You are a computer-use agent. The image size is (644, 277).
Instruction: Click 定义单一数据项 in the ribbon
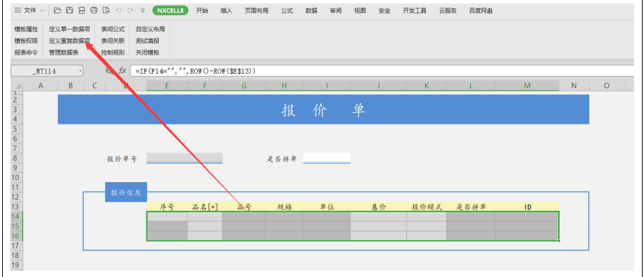[x=69, y=29]
